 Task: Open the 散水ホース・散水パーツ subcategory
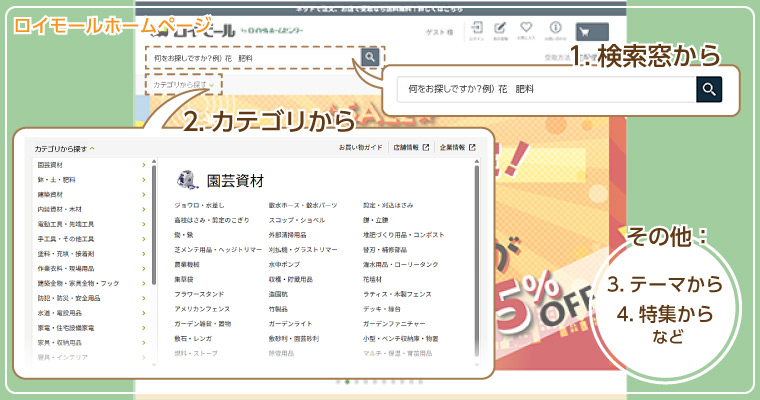[303, 206]
